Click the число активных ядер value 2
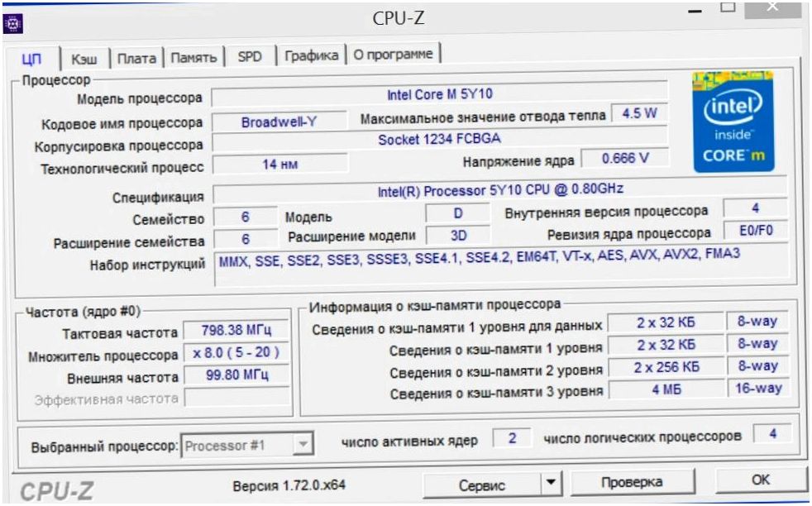This screenshot has height=506, width=812. tap(512, 438)
